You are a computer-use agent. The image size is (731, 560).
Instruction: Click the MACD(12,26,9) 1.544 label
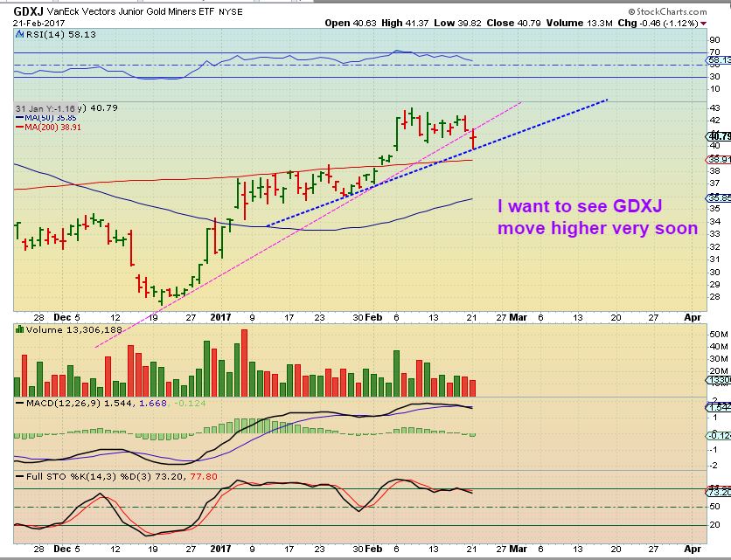click(79, 403)
